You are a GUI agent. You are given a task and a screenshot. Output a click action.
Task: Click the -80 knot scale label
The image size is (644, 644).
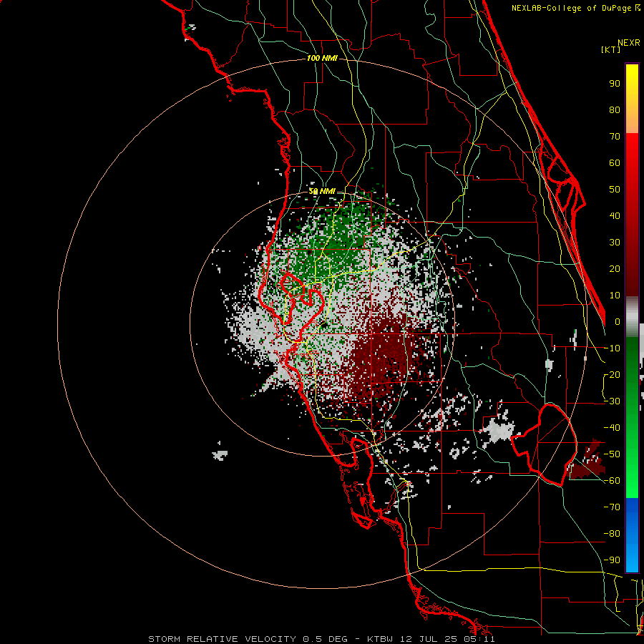click(612, 534)
